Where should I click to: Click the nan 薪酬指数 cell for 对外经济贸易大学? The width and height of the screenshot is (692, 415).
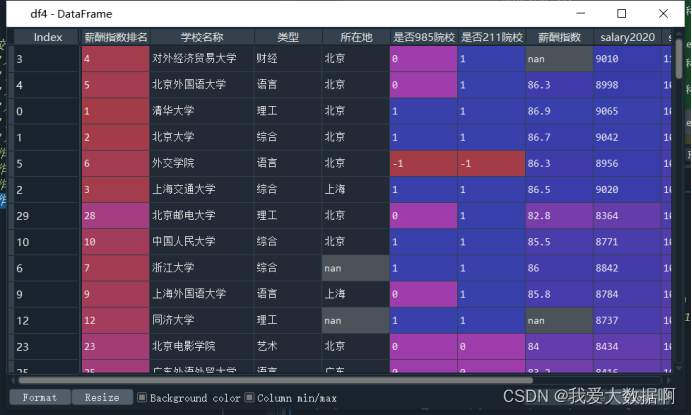(x=559, y=59)
